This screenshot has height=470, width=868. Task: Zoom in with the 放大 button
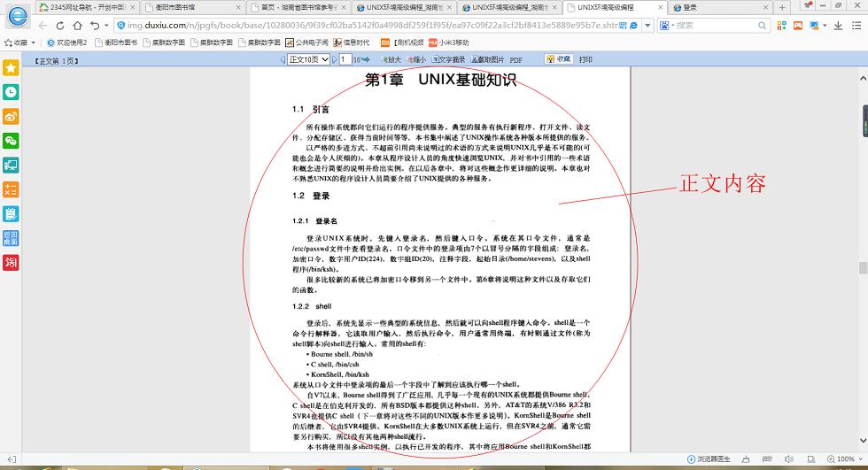(x=391, y=59)
